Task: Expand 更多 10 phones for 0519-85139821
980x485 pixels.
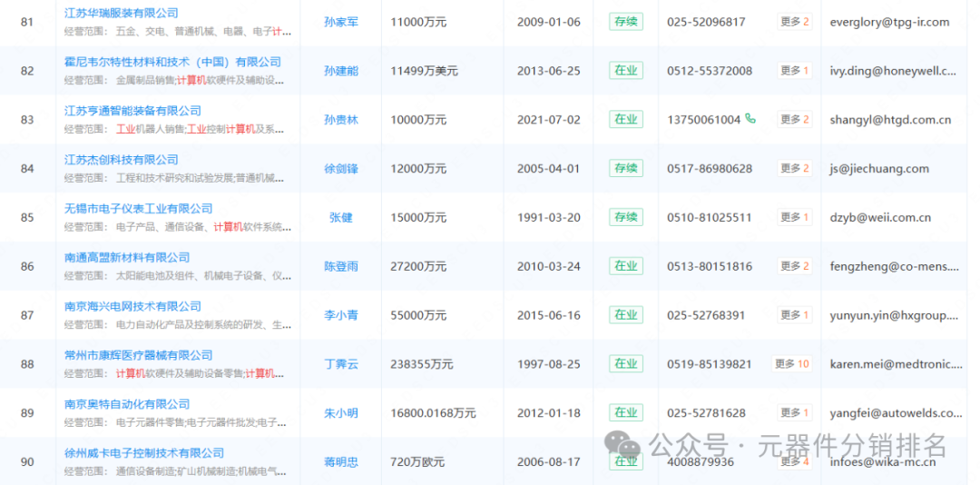Action: [x=792, y=363]
